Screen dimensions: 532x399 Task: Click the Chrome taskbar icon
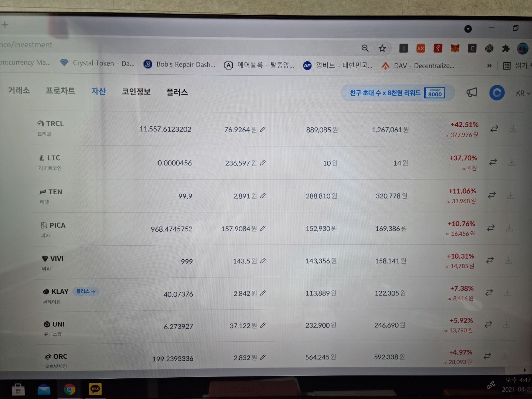[69, 389]
